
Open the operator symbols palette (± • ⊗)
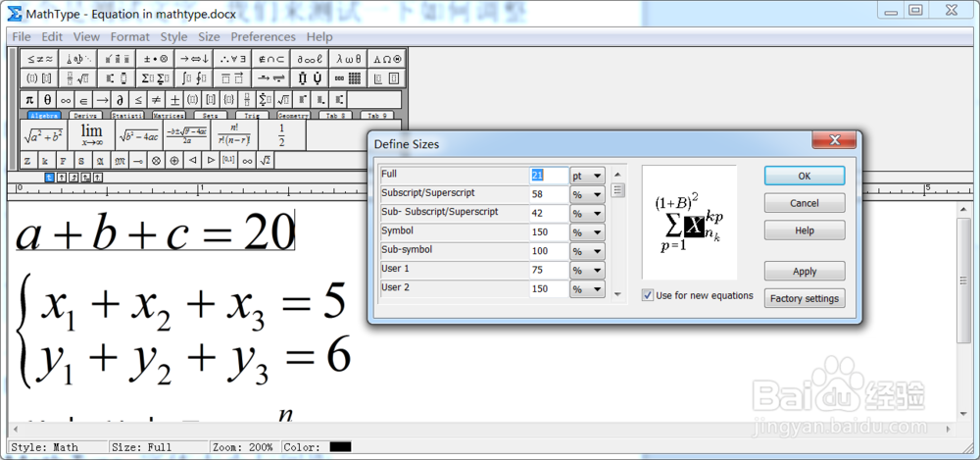coord(156,60)
